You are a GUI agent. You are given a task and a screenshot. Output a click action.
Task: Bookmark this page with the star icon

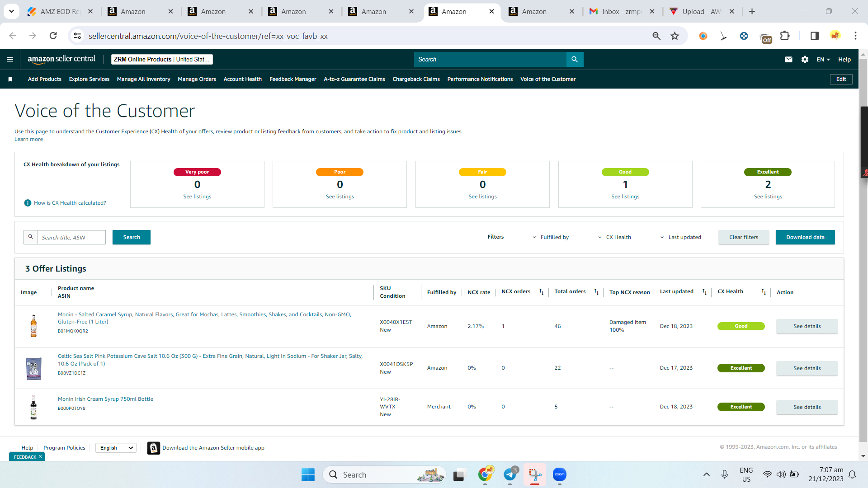(675, 36)
